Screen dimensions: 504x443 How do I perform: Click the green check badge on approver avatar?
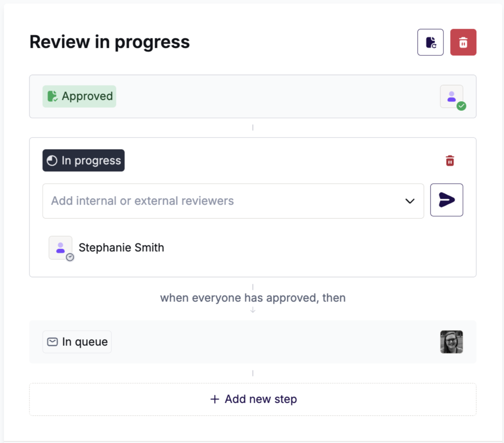point(461,106)
